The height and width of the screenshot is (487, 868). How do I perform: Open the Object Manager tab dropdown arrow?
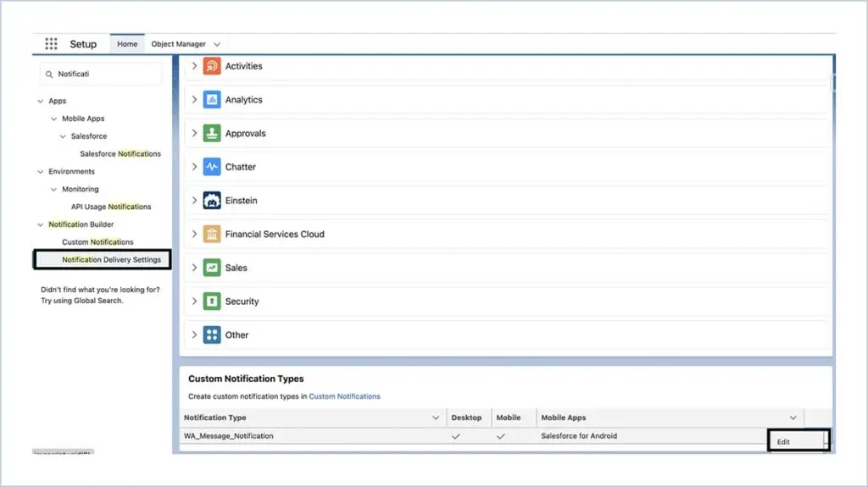(217, 44)
